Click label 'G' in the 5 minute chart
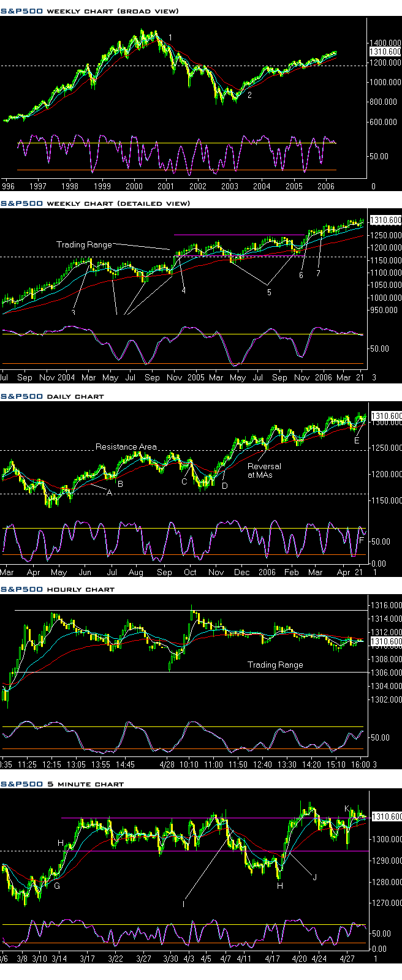 (x=57, y=886)
